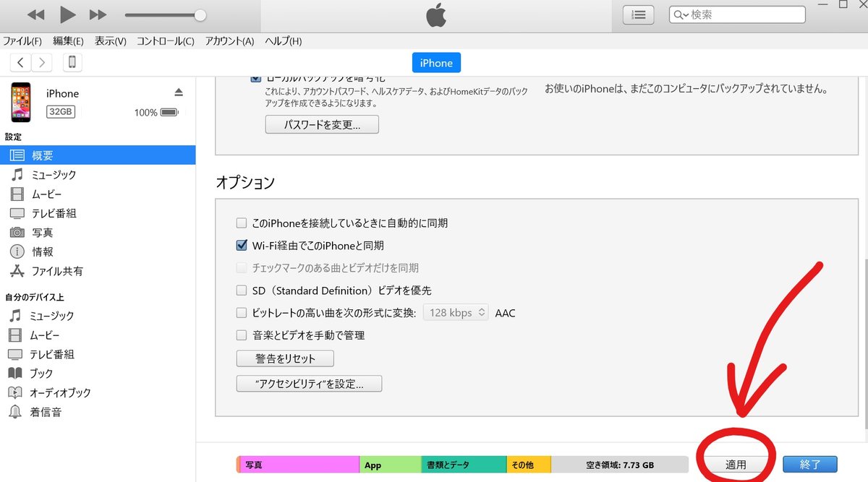Click the Apple logo in the header
This screenshot has height=482, width=868.
coord(436,15)
